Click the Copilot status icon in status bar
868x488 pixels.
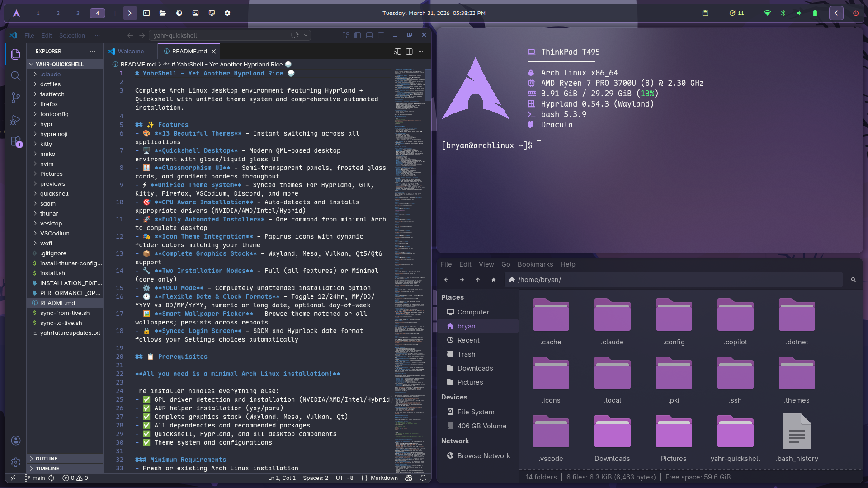click(x=409, y=478)
